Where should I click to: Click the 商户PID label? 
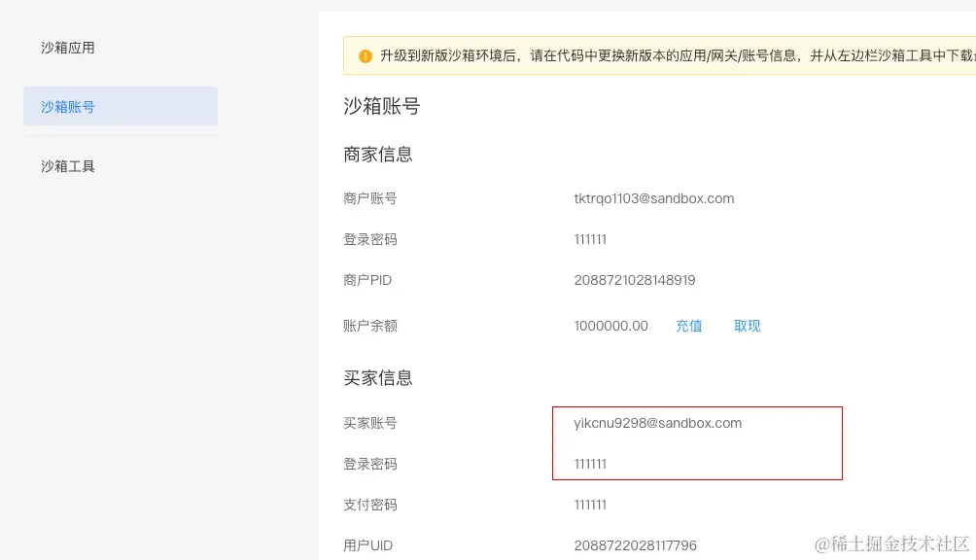pos(367,280)
